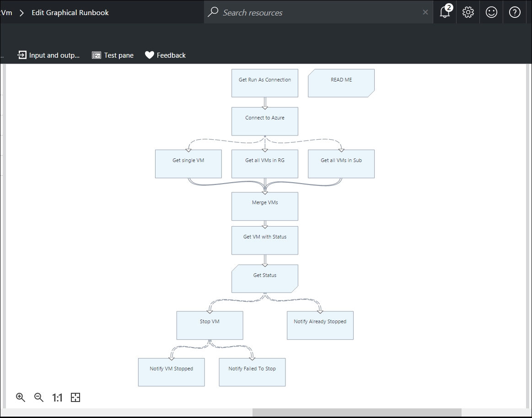
Task: Select the Get Run As Connection activity
Action: click(x=264, y=83)
